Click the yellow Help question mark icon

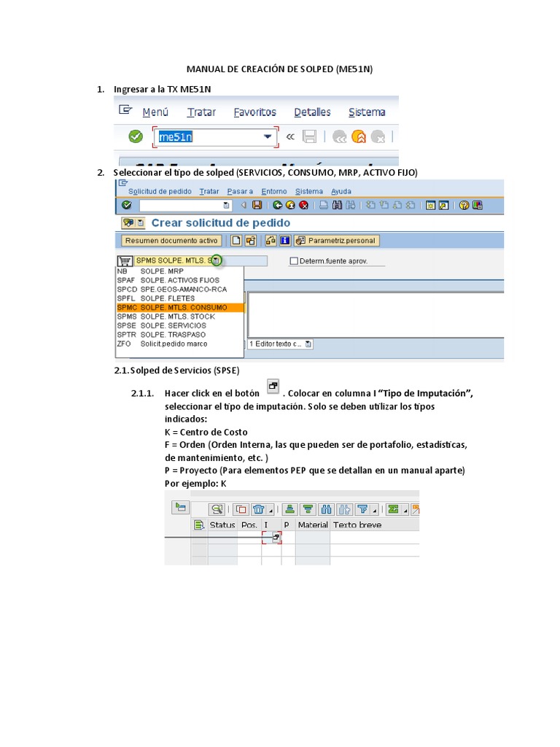(464, 205)
